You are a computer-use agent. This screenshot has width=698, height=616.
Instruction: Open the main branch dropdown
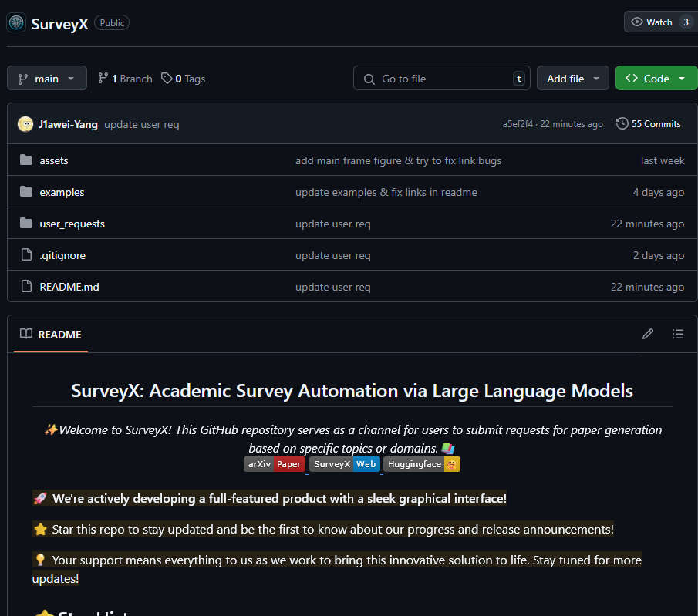pos(47,79)
